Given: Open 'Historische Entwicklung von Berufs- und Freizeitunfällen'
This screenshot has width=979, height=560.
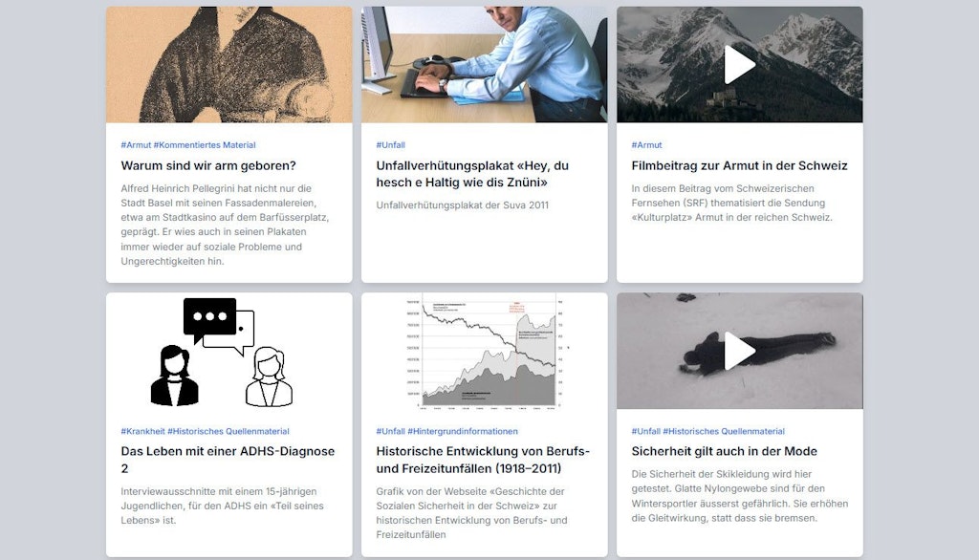Looking at the screenshot, I should click(483, 460).
